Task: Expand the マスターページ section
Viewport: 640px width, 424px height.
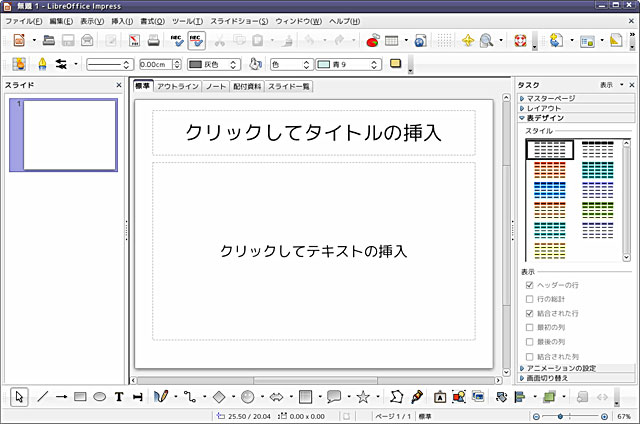Action: [576, 98]
